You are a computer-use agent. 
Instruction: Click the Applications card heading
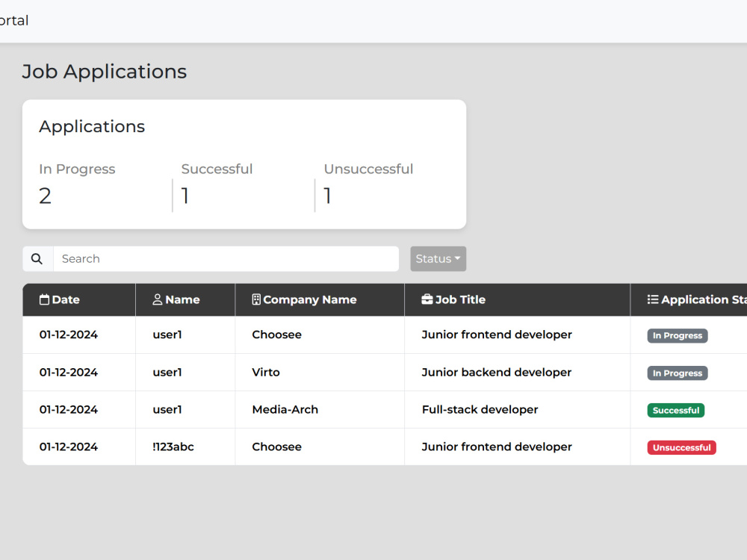[92, 127]
